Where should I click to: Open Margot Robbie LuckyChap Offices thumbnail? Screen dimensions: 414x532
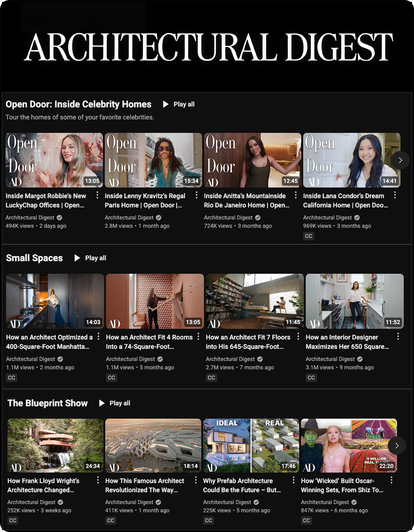coord(54,160)
